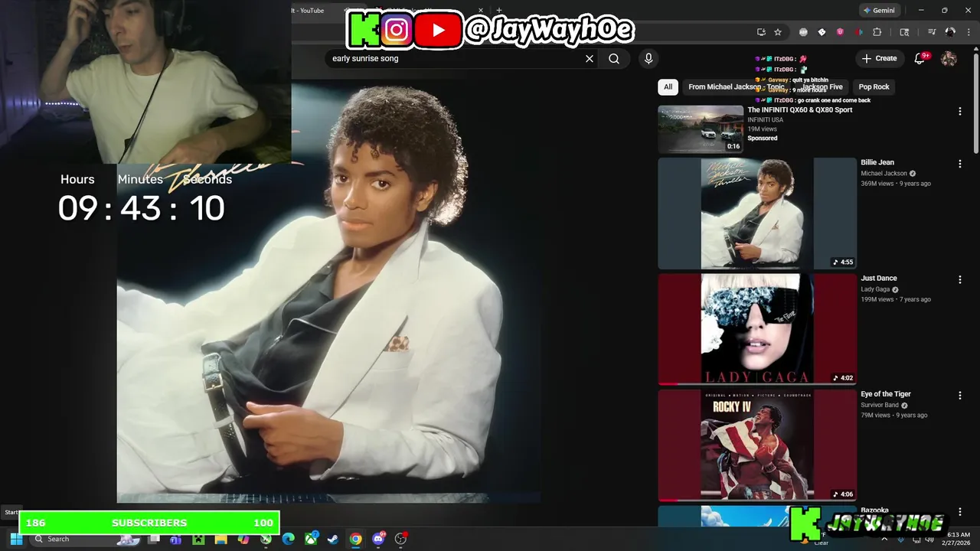
Task: Open the more options menu for the INFINITI ad
Action: pyautogui.click(x=959, y=112)
